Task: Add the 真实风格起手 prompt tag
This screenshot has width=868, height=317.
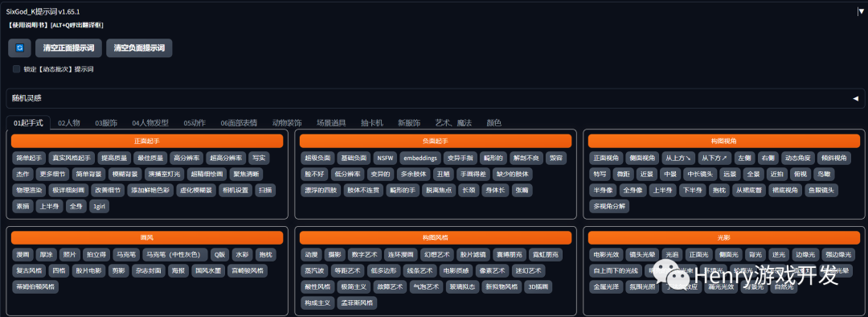Action: point(72,158)
